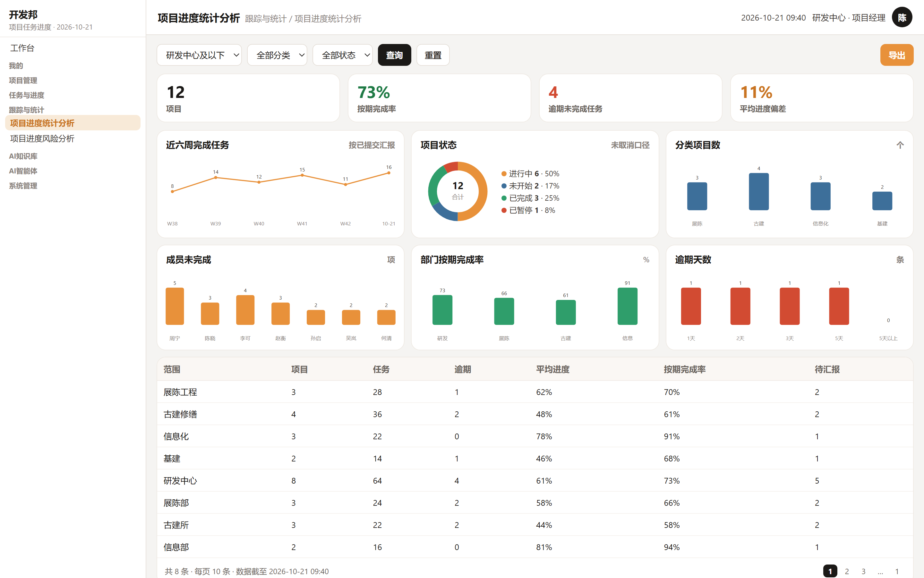Click the 73% 按期完成率 card
The image size is (924, 578).
[x=440, y=98]
